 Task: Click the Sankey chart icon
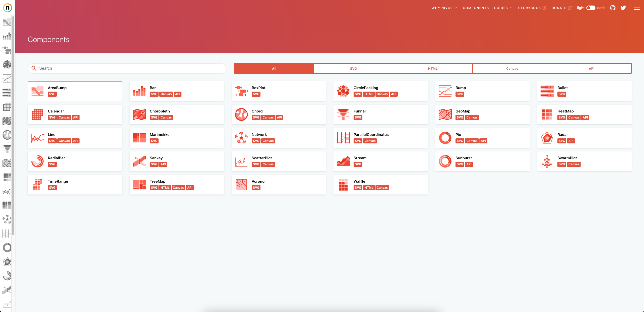pyautogui.click(x=139, y=161)
